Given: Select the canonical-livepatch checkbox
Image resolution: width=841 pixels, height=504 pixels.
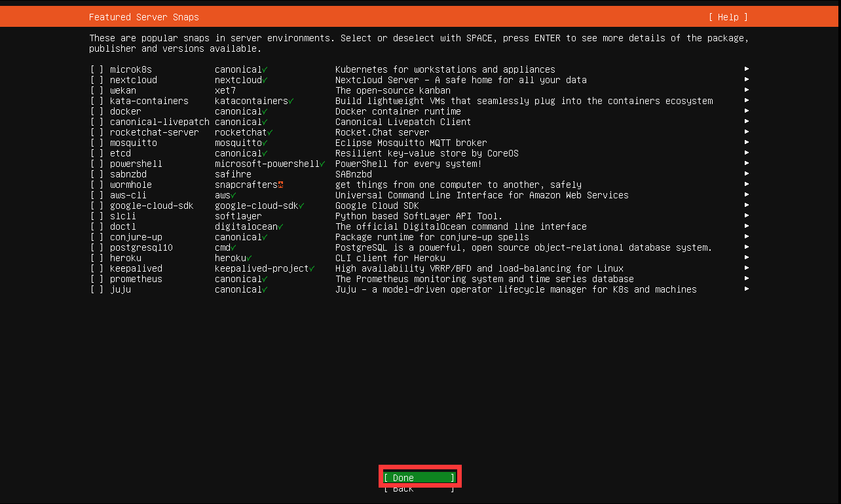Looking at the screenshot, I should [97, 122].
